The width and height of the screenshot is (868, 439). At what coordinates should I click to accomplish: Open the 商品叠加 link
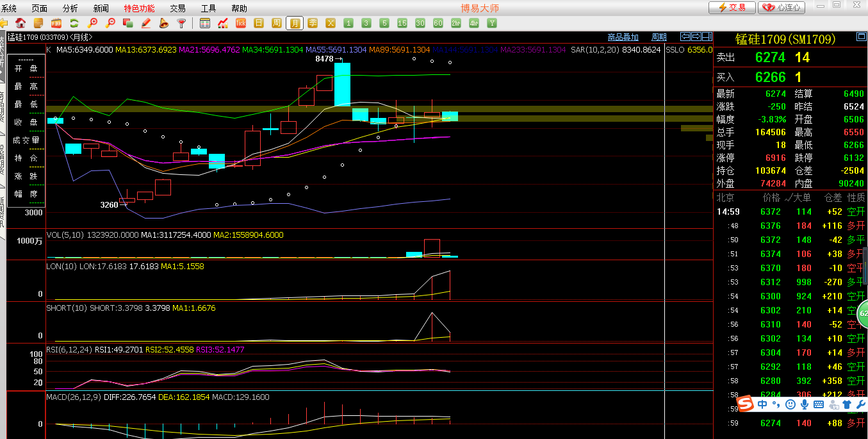(623, 37)
